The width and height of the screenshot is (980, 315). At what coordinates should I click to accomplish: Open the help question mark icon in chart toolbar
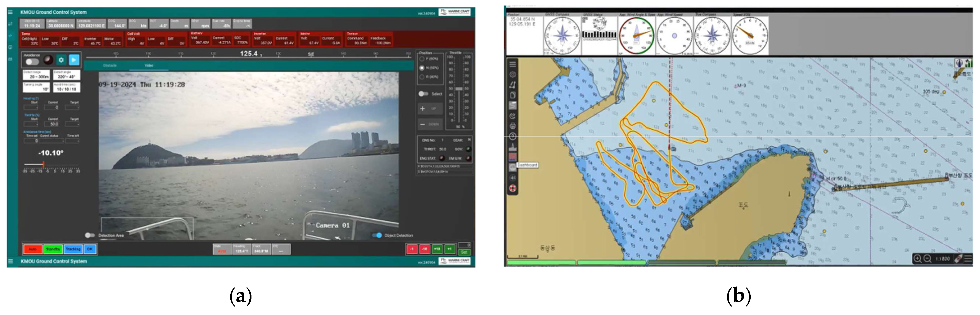pyautogui.click(x=512, y=136)
